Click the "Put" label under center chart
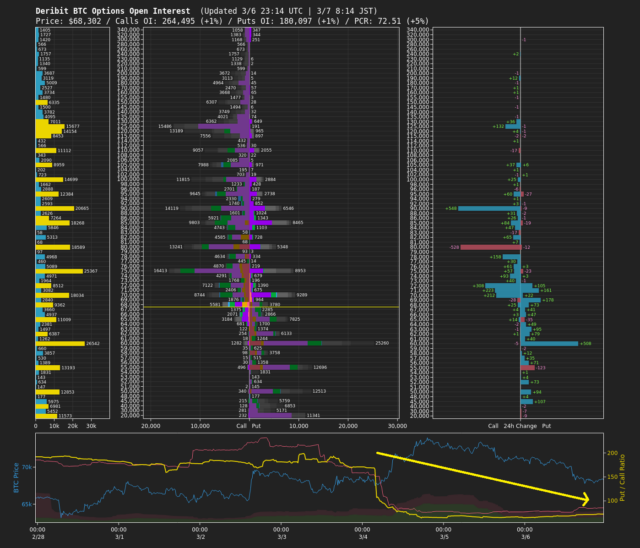Image resolution: width=640 pixels, height=548 pixels. [x=257, y=426]
